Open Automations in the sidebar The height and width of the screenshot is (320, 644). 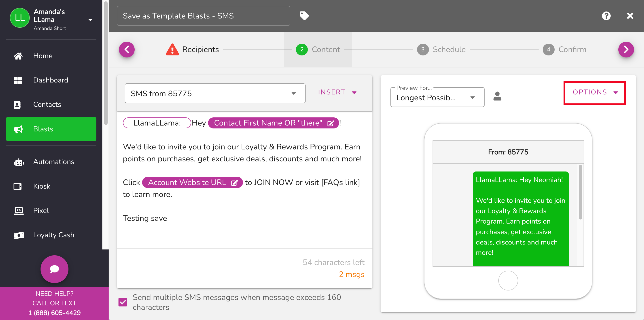51,162
